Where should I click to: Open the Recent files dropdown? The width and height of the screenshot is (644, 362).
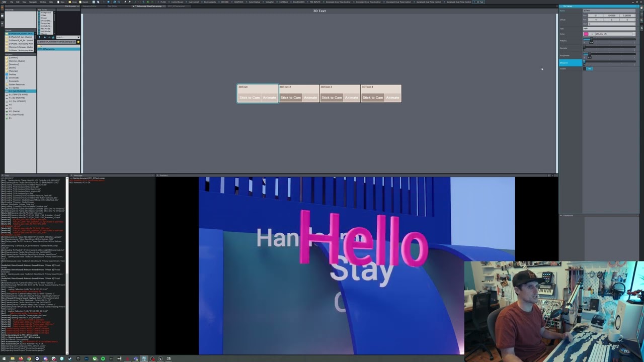pos(84,2)
